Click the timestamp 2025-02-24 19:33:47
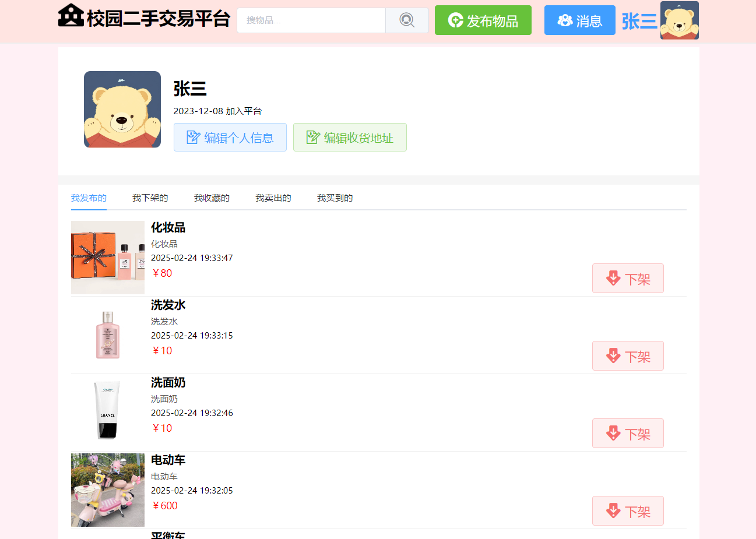The width and height of the screenshot is (756, 539). tap(192, 258)
